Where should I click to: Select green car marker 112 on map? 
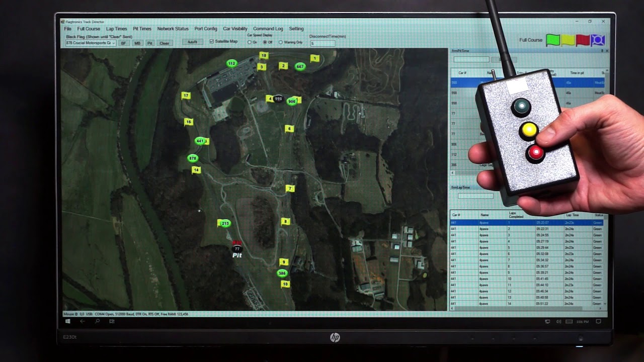tap(231, 63)
